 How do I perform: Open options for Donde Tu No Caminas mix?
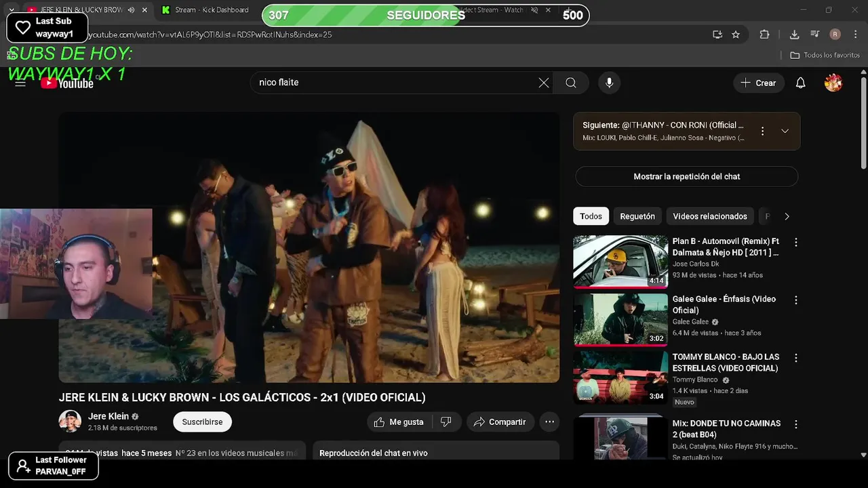(x=796, y=424)
